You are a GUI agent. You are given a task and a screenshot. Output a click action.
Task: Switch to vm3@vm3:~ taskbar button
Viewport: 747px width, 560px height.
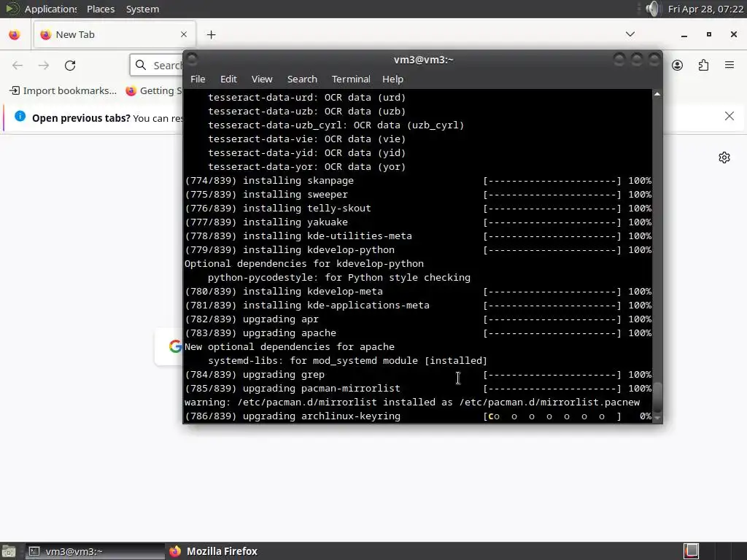[x=94, y=551]
